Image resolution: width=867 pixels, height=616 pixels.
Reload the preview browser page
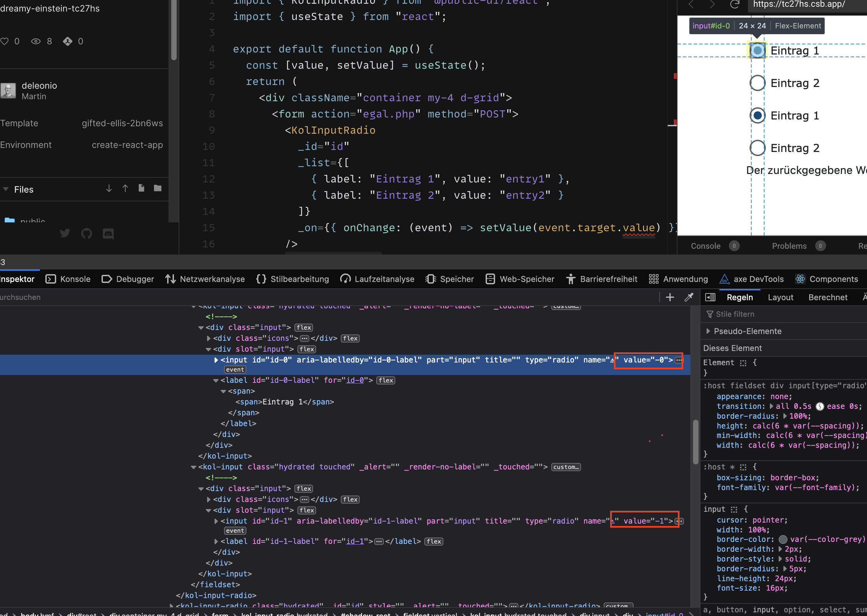tap(735, 4)
